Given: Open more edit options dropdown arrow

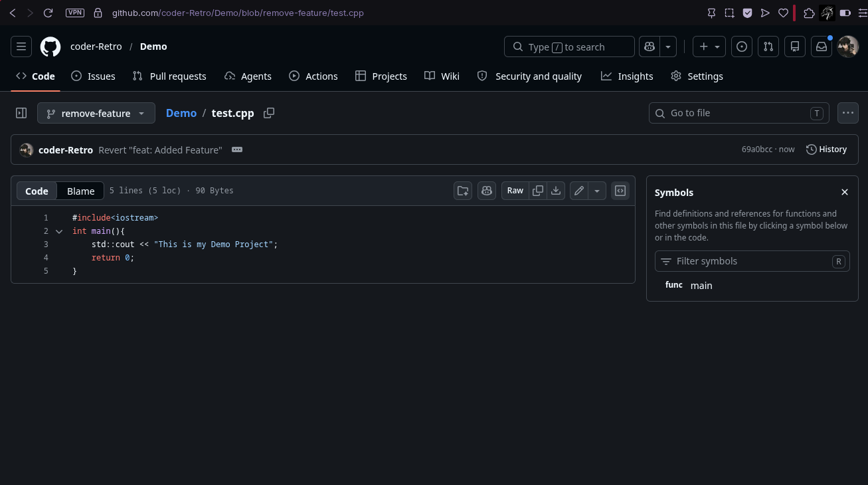Looking at the screenshot, I should click(597, 191).
